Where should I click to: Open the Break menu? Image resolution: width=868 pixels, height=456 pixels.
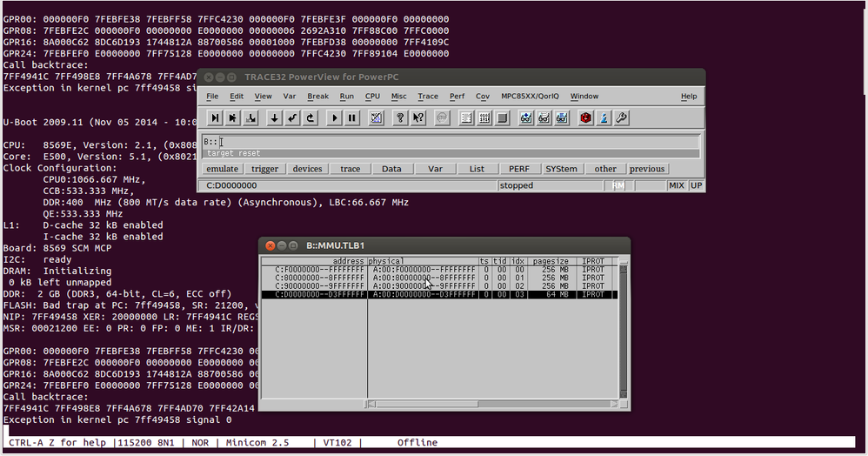(317, 96)
